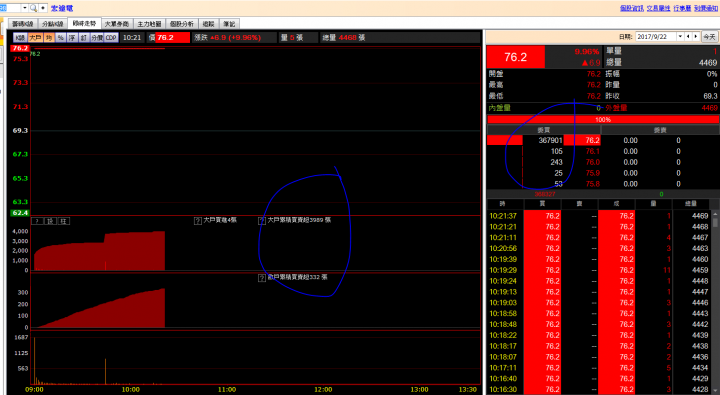The height and width of the screenshot is (395, 720).
Task: Click the ? icon beside 大戶累積買賣超3989張
Action: (x=262, y=221)
